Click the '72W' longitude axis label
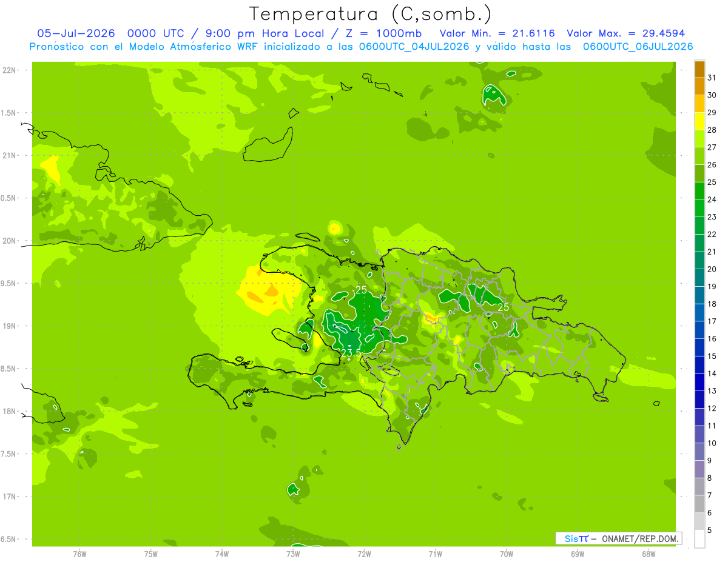This screenshot has height=562, width=728. [364, 554]
